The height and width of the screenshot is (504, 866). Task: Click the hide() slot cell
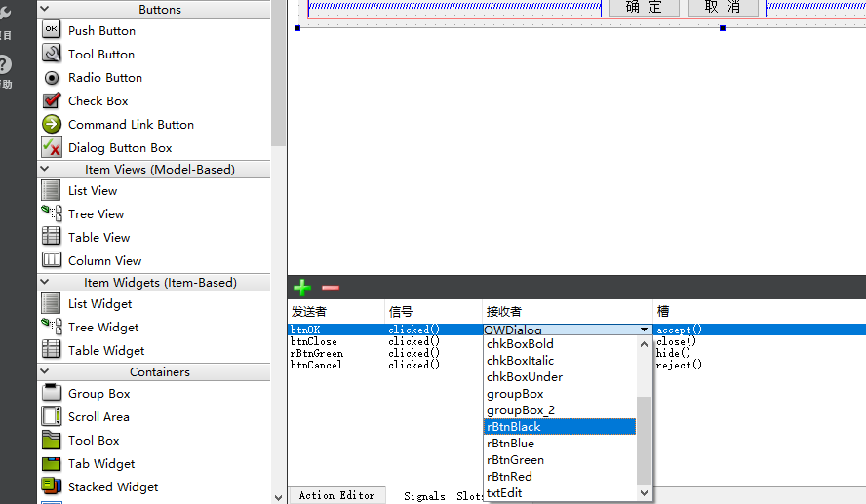[673, 353]
